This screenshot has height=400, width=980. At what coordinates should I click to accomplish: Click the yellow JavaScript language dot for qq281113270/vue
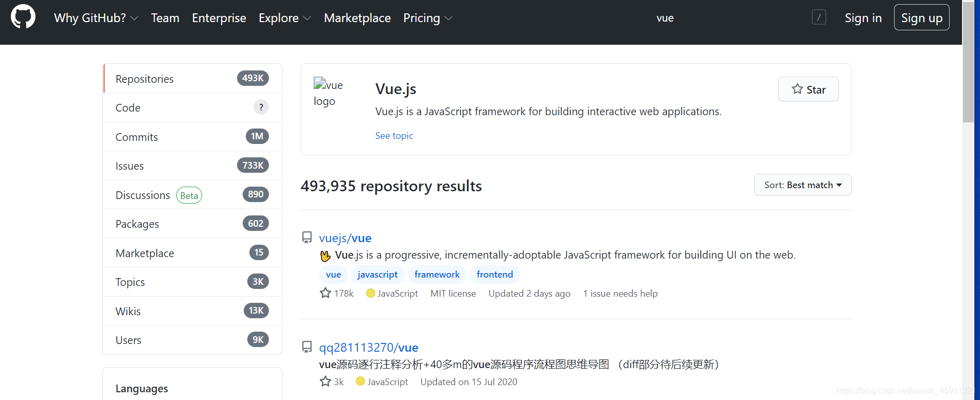[360, 381]
